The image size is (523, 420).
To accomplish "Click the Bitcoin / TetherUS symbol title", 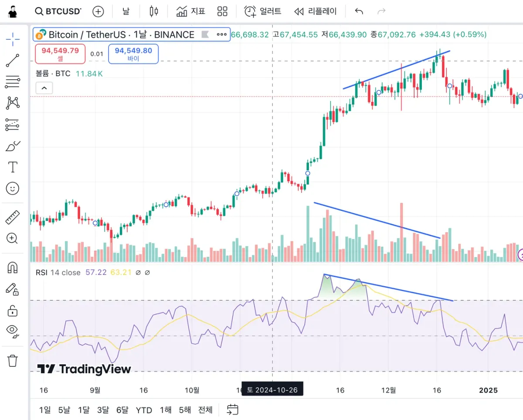I will pyautogui.click(x=121, y=35).
